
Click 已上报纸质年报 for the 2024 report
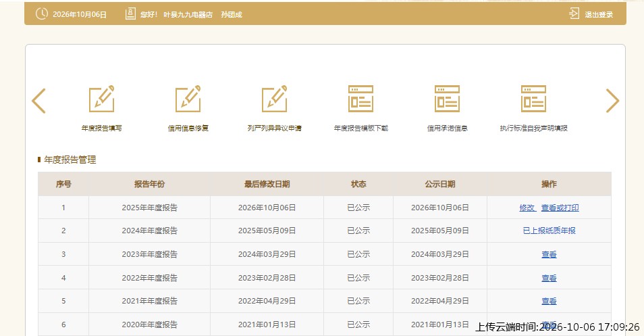549,231
